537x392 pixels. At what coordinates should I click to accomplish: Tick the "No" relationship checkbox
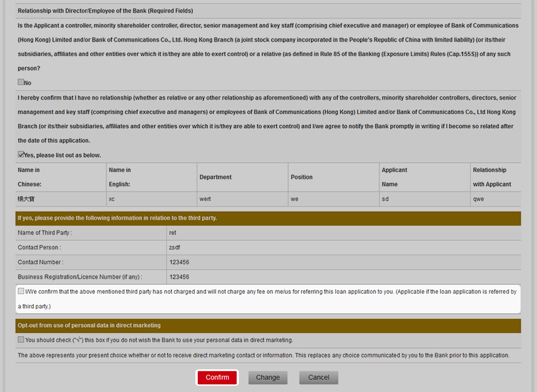[x=21, y=83]
